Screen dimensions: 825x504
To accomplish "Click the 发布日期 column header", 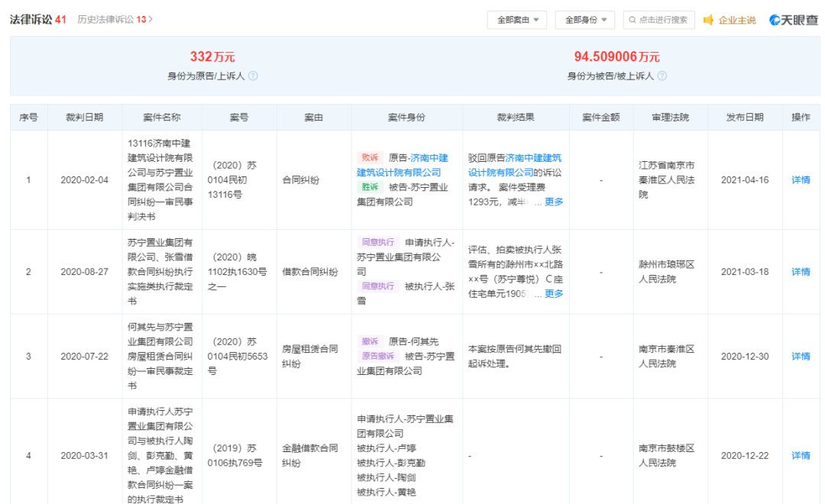I will point(745,118).
